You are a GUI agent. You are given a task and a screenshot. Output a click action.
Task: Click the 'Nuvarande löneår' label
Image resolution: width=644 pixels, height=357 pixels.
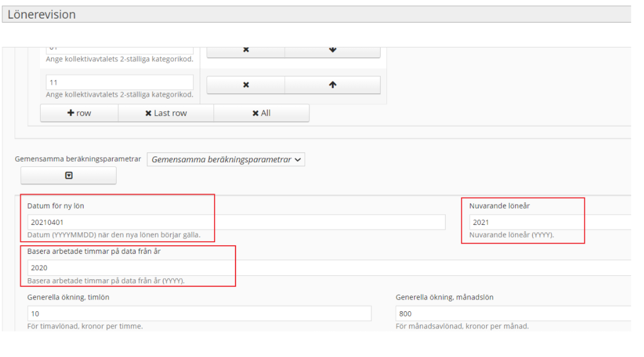coord(499,206)
